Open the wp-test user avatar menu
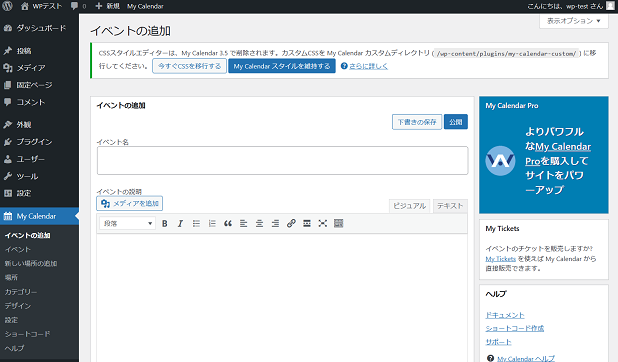The width and height of the screenshot is (618, 362). point(610,6)
